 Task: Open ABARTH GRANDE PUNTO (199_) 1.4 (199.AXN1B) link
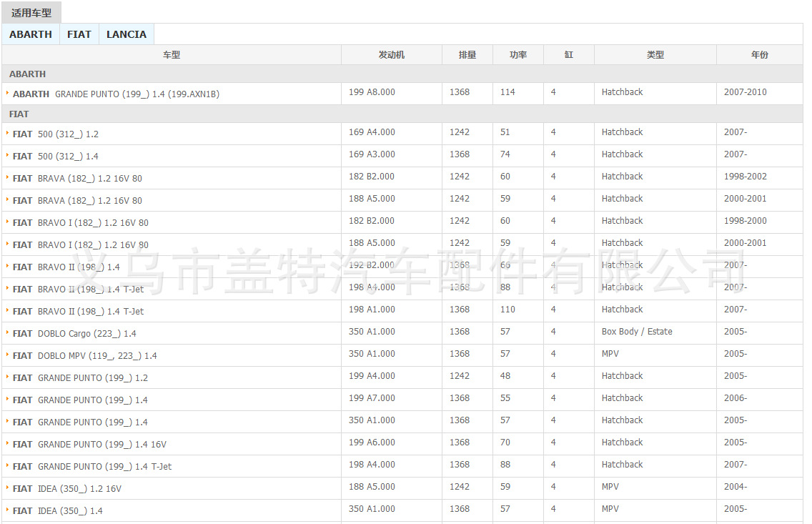click(116, 94)
